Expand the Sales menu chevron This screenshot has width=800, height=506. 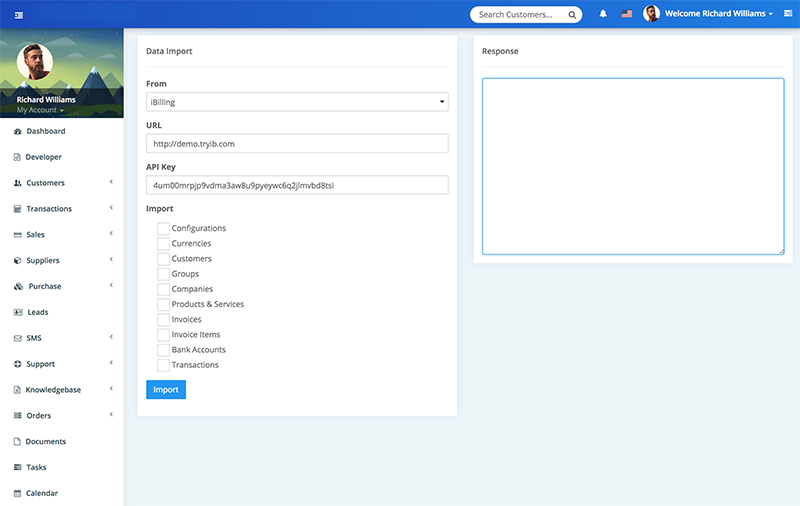(111, 234)
